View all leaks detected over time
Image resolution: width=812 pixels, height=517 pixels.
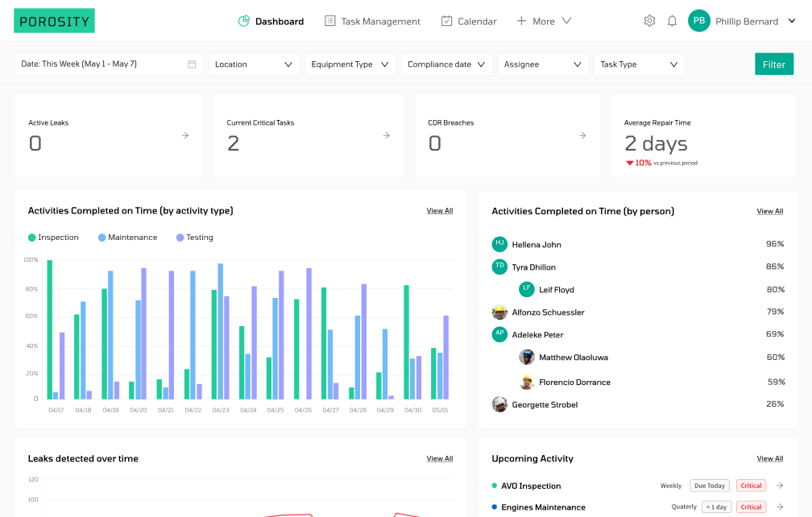click(x=440, y=458)
